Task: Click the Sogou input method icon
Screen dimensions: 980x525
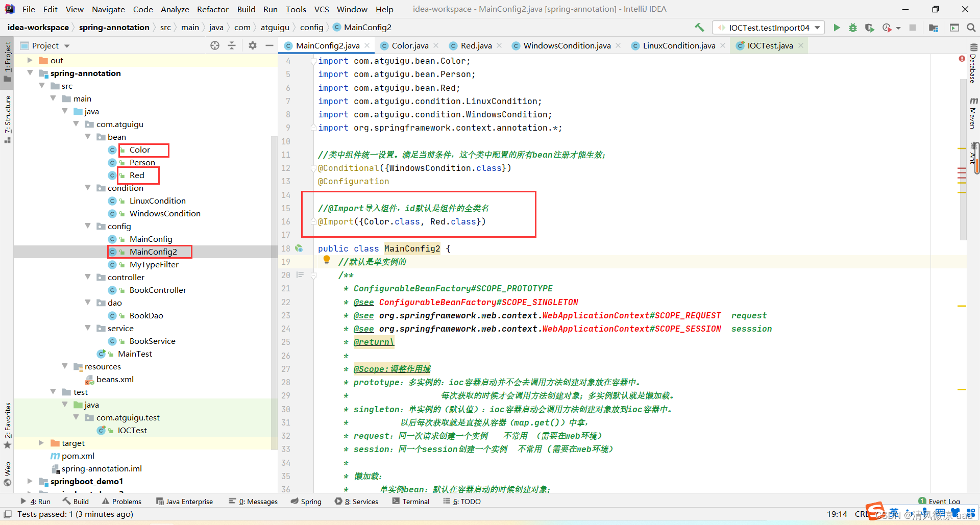Action: pos(875,511)
